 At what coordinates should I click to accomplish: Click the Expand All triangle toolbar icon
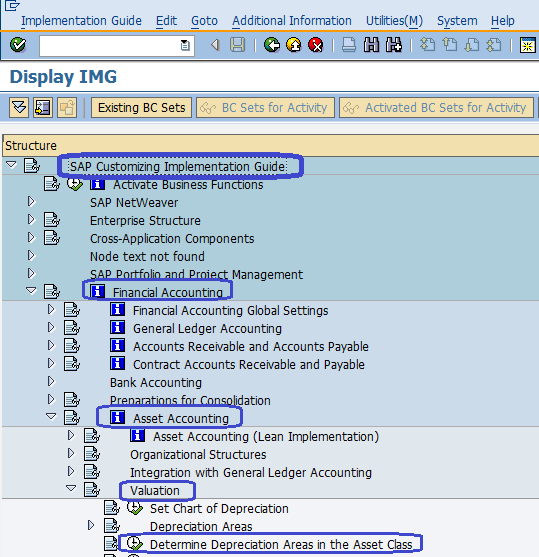(19, 107)
